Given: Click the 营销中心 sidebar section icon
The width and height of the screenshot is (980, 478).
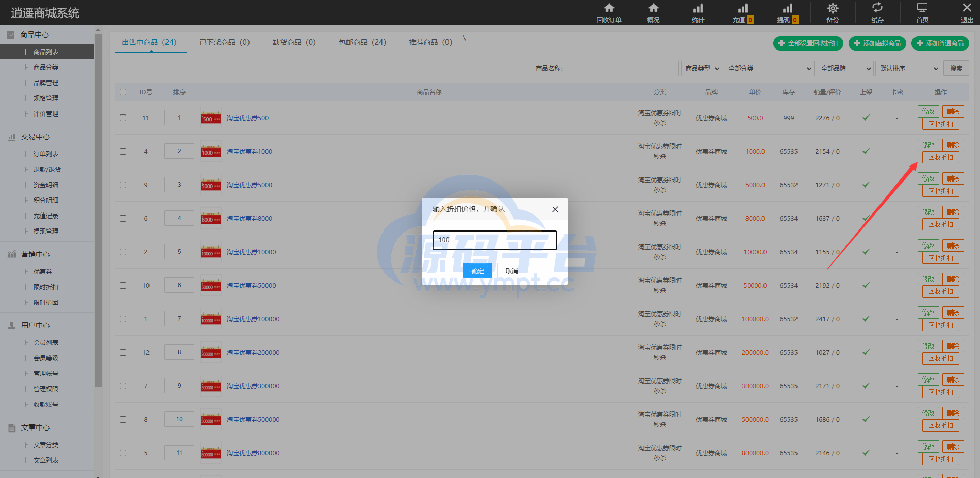Looking at the screenshot, I should click(12, 254).
